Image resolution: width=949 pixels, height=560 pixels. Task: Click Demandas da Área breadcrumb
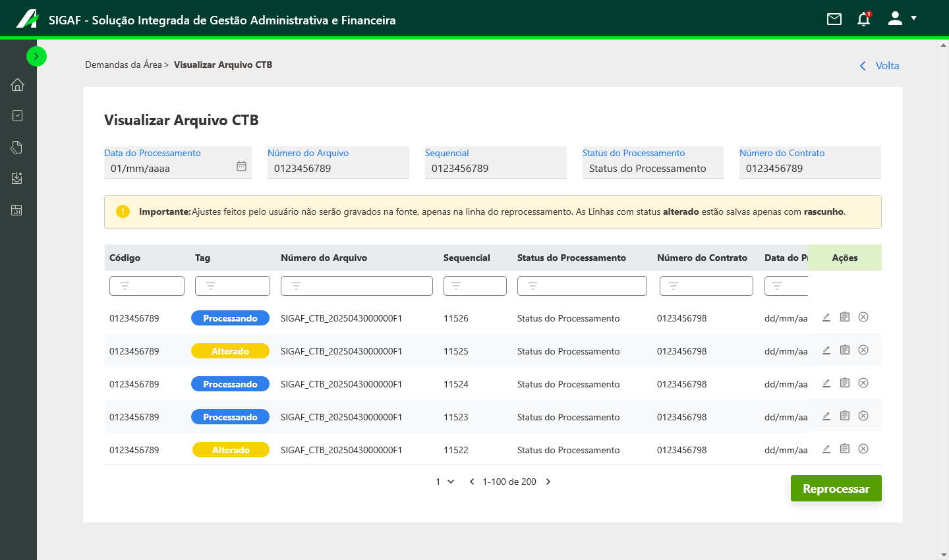coord(123,65)
